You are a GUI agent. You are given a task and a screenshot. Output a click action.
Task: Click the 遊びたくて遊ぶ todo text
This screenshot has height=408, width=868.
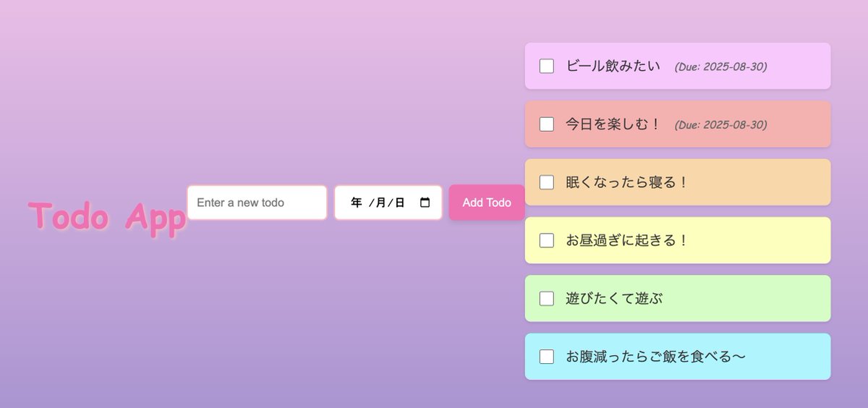tap(614, 298)
